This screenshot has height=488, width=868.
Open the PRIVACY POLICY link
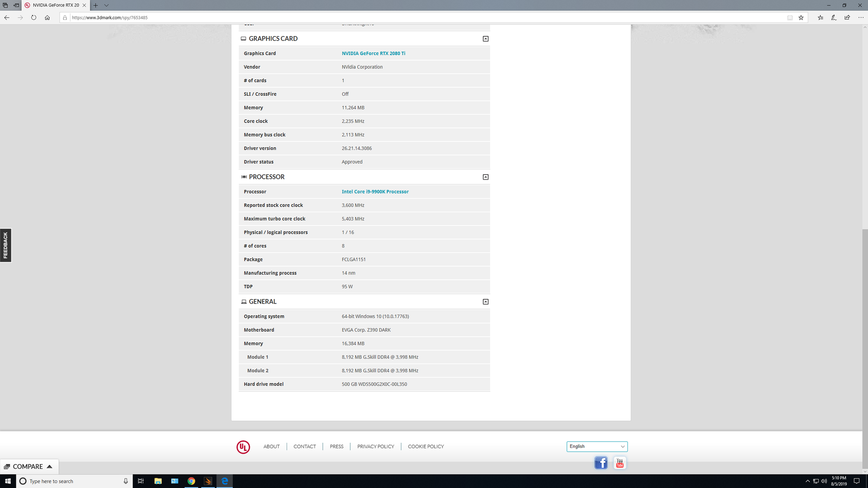coord(376,446)
